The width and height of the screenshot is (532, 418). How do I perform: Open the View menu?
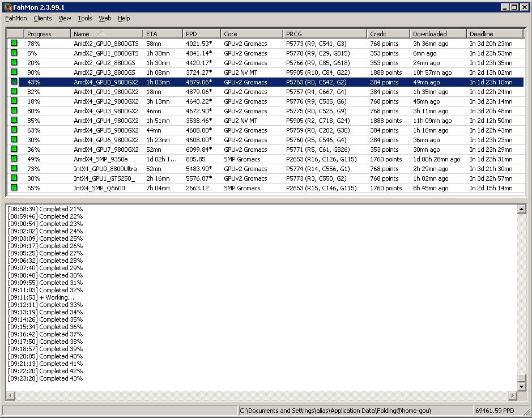point(65,18)
